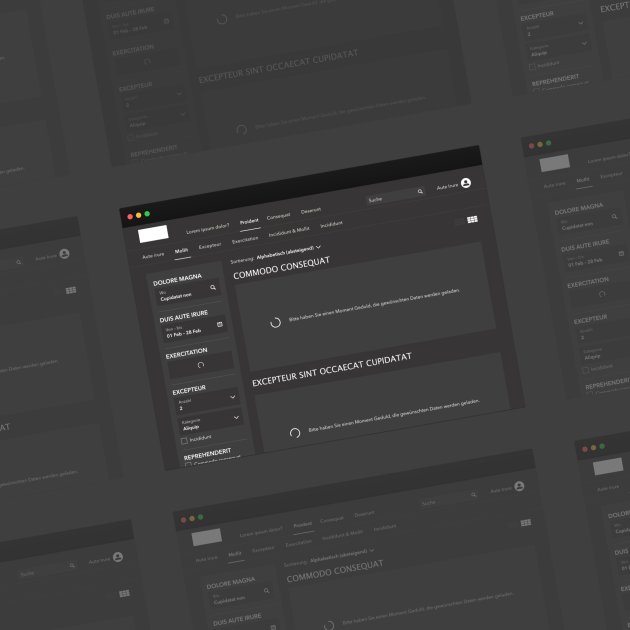Click the grid view icon in the bottom-left faded window

click(125, 593)
